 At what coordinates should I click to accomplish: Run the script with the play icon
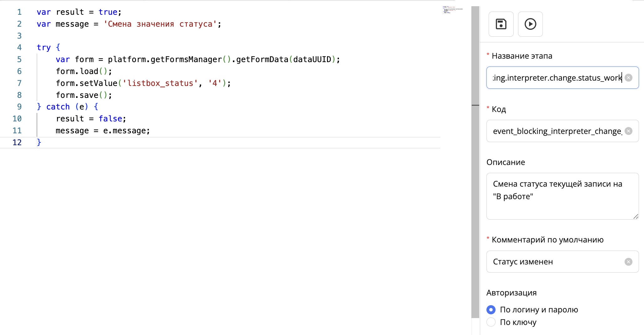[x=530, y=24]
